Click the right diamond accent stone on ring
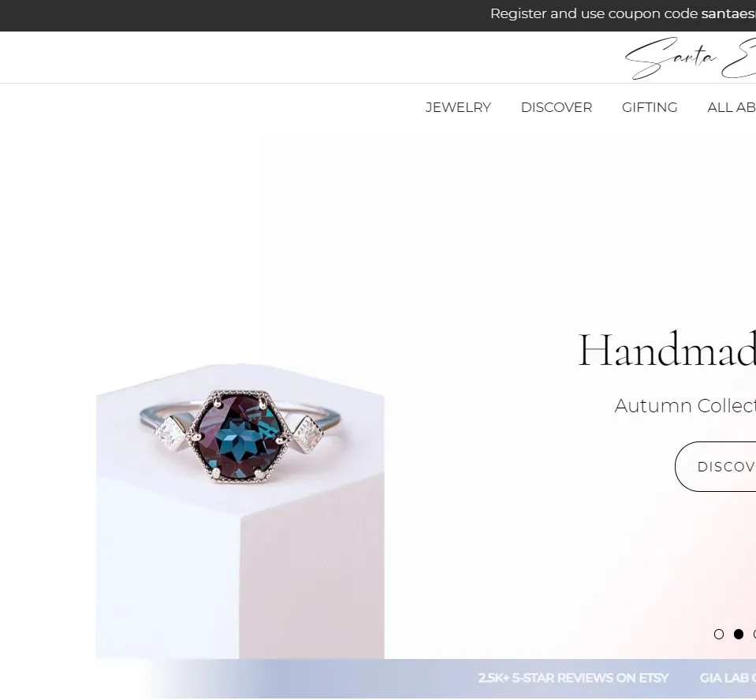 coord(307,435)
